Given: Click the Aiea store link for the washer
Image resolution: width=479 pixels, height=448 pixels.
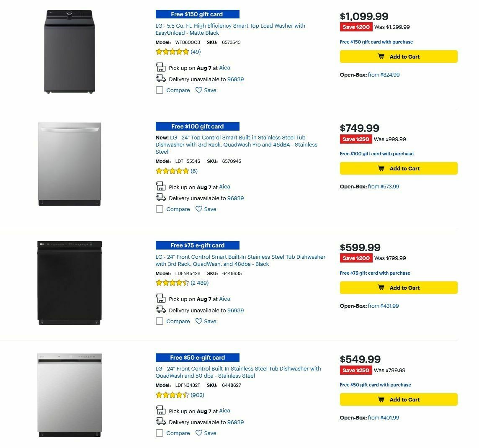Looking at the screenshot, I should (x=224, y=67).
